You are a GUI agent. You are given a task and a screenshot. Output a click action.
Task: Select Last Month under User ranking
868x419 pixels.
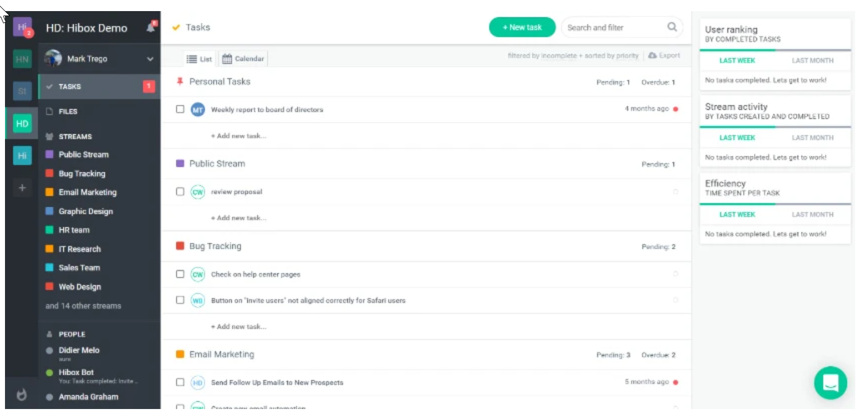pos(813,60)
